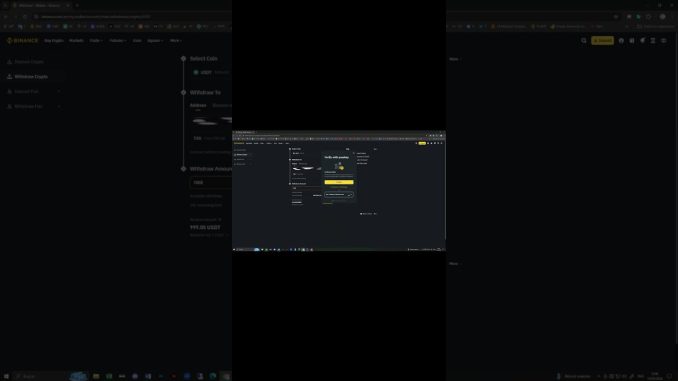Reload the page with the refresh icon
Image resolution: width=678 pixels, height=381 pixels.
point(25,16)
